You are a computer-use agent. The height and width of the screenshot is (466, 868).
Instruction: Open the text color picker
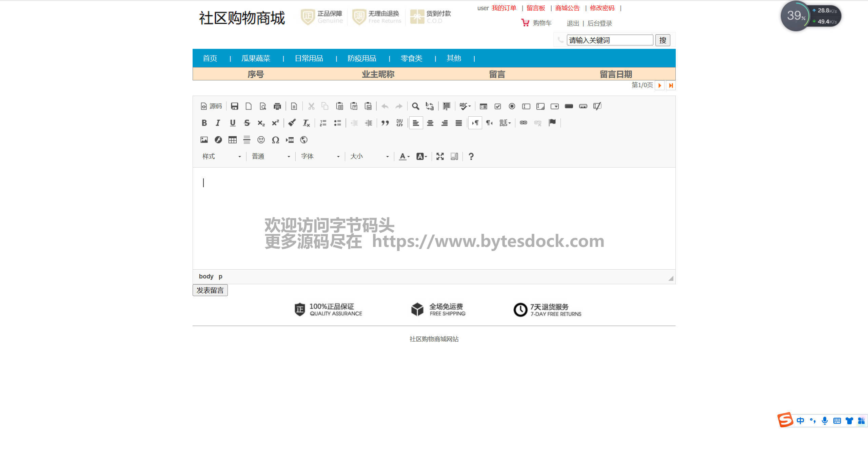[404, 156]
